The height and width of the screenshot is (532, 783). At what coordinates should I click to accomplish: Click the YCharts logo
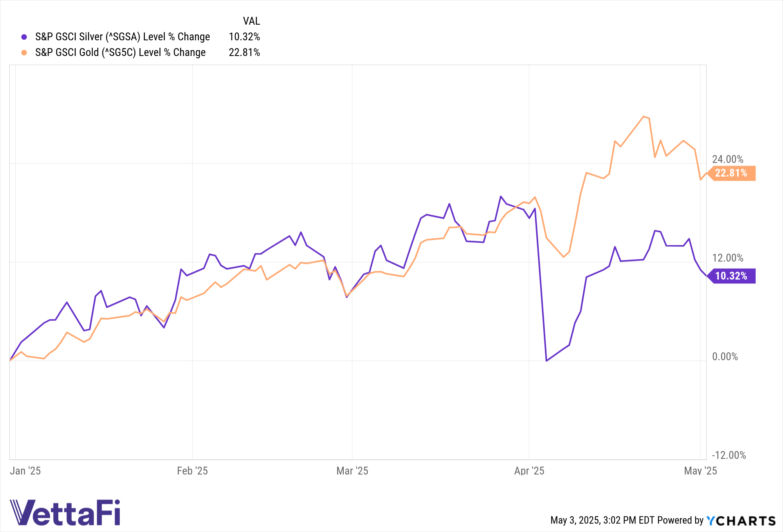pos(741,521)
